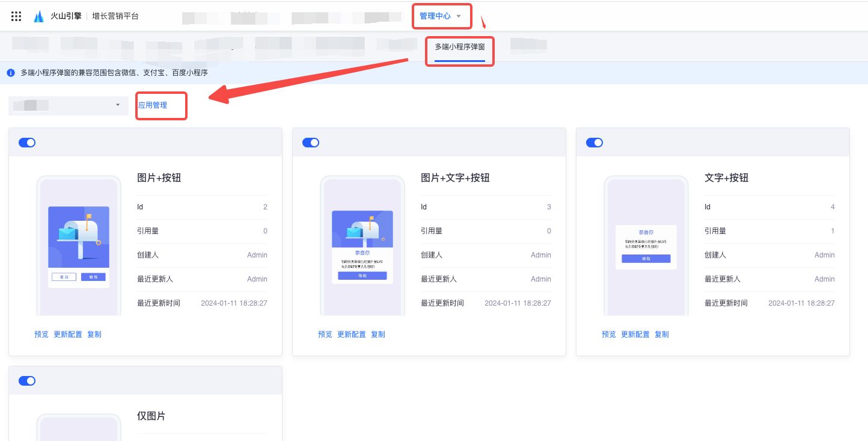Disable the 图片+文字+按钮 template switch

(311, 143)
